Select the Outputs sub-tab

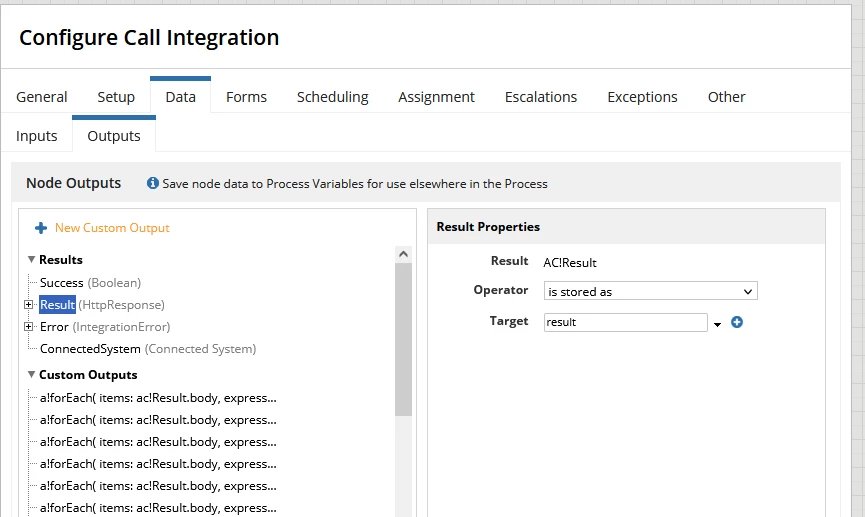114,136
